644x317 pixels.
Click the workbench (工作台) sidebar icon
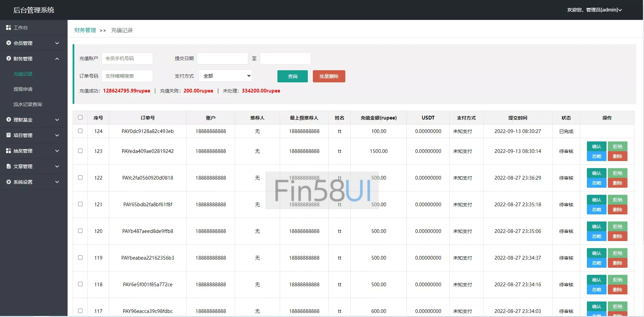[8, 27]
